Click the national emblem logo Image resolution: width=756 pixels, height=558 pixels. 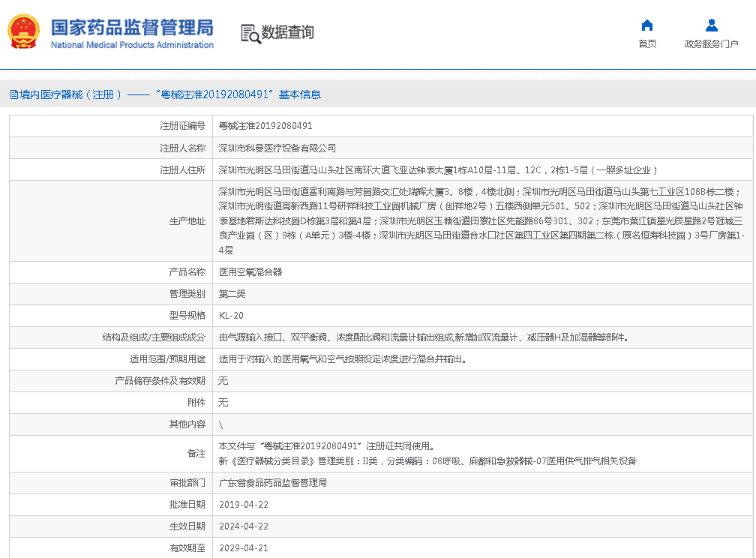coord(24,32)
